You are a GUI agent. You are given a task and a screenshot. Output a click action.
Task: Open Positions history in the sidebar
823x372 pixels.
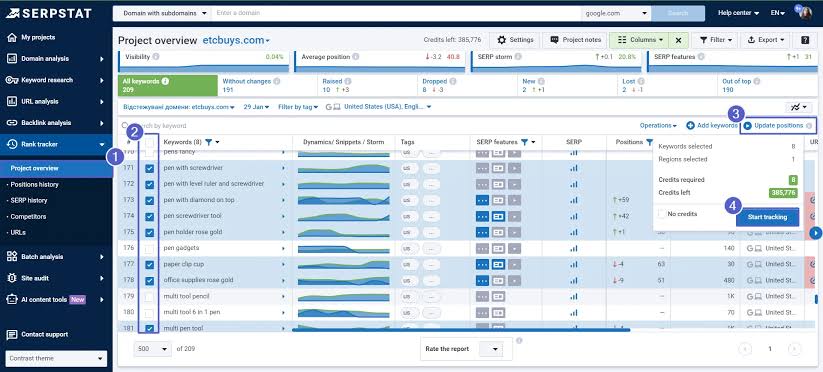[x=35, y=185]
